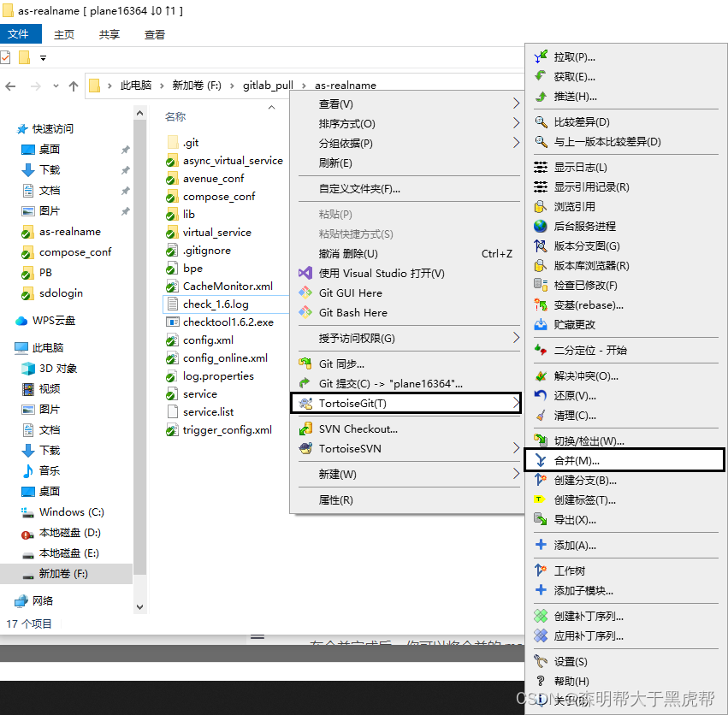Click the Push (推送) icon
This screenshot has height=715, width=728.
pos(541,96)
